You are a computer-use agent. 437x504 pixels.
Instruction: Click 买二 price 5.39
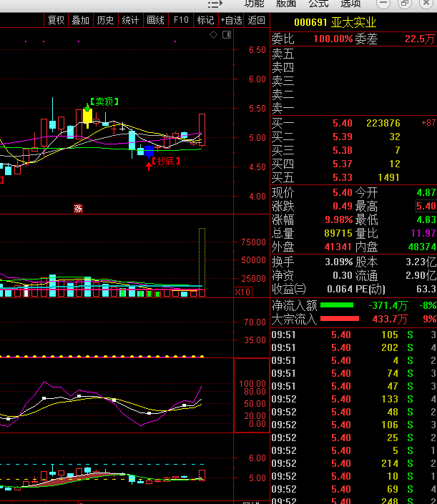pyautogui.click(x=343, y=137)
